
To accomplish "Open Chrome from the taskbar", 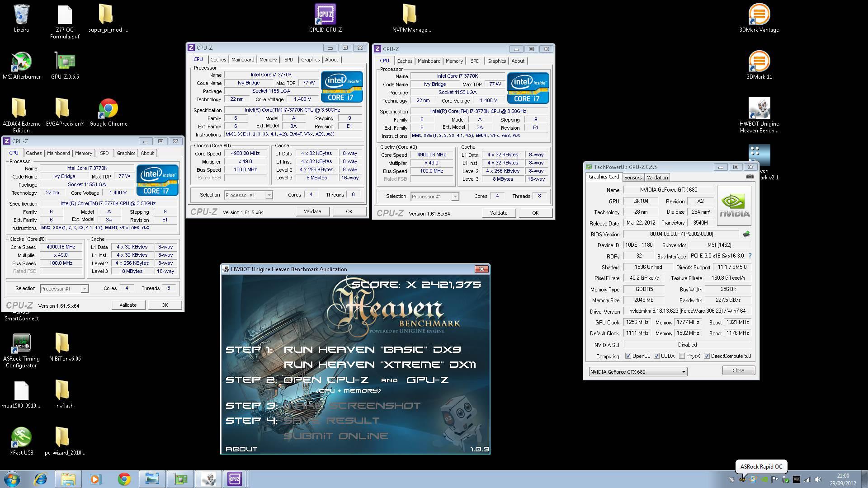I will click(x=124, y=479).
